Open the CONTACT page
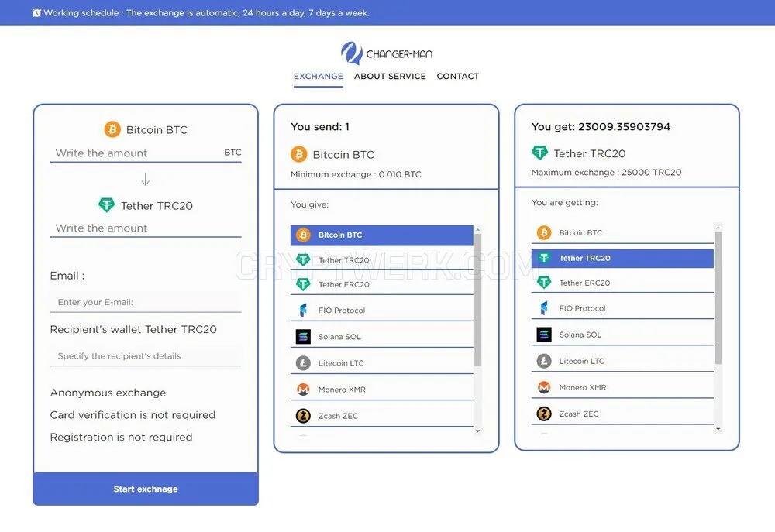This screenshot has width=775, height=532. click(458, 76)
